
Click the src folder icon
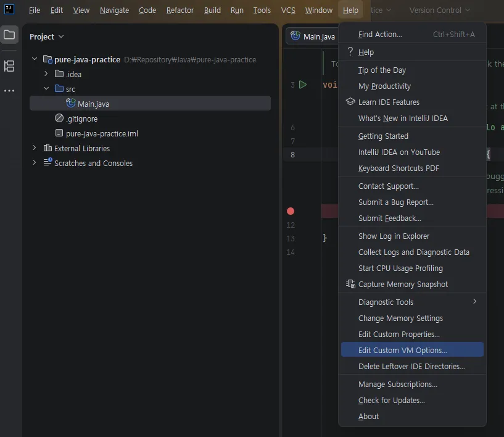[59, 88]
